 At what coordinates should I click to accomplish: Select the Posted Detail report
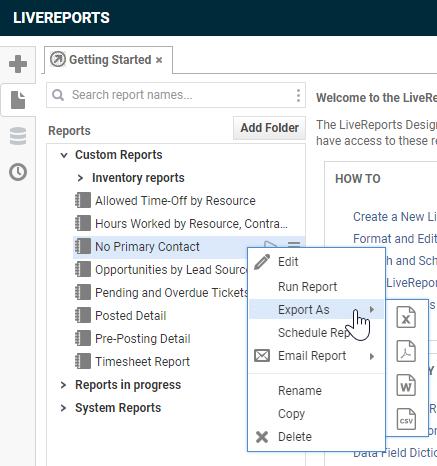coord(131,316)
